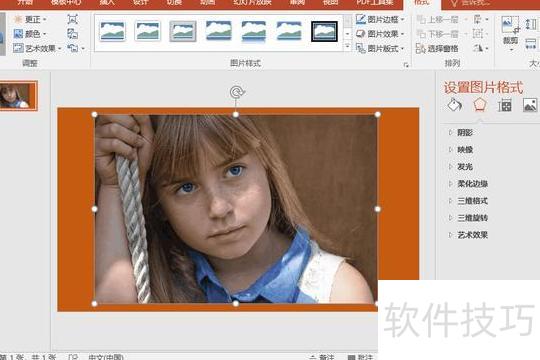
Task: Open the Reset Picture dropdown arrow
Action: click(x=83, y=49)
